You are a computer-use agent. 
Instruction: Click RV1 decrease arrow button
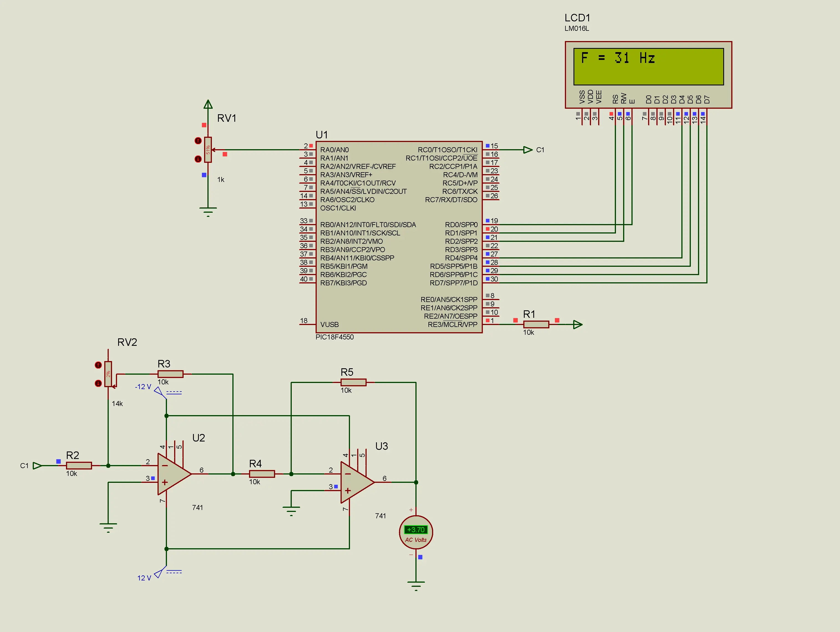click(198, 159)
